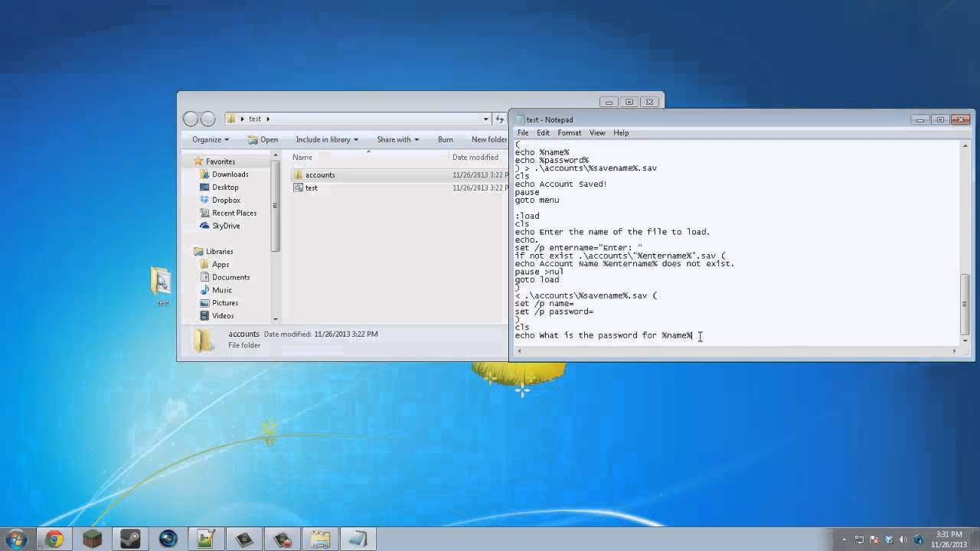980x551 pixels.
Task: Open the Windows Start menu orb
Action: [x=15, y=538]
